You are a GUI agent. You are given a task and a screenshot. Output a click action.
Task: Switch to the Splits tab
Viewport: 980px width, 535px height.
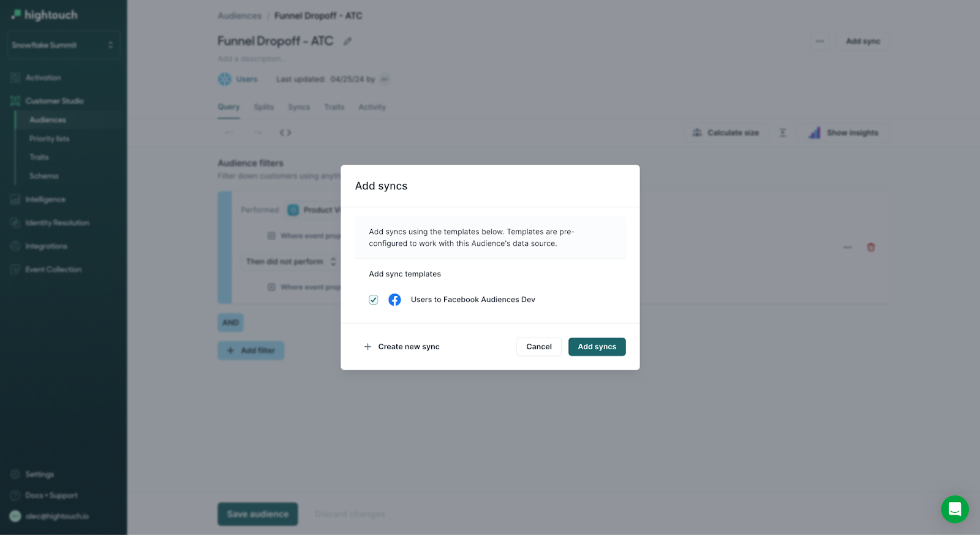264,107
